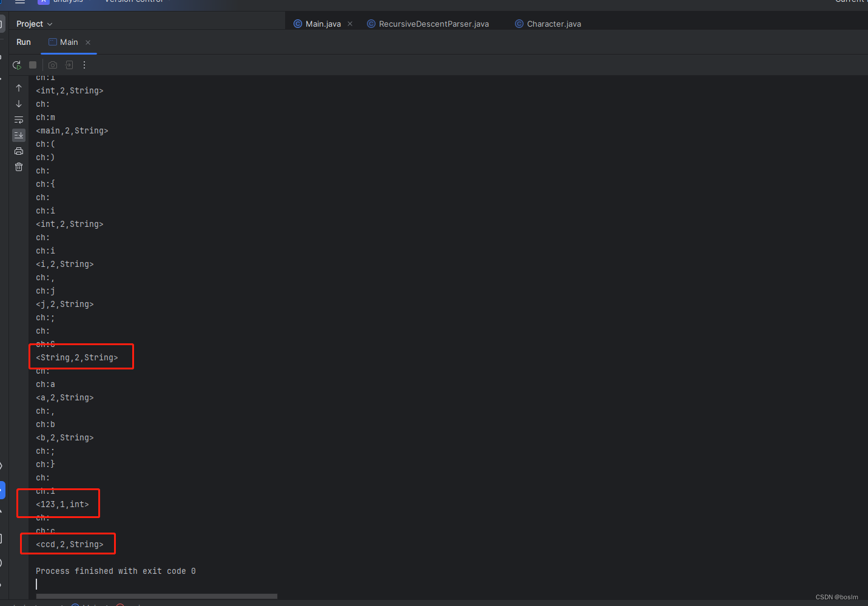
Task: Clear all console output
Action: tap(19, 167)
